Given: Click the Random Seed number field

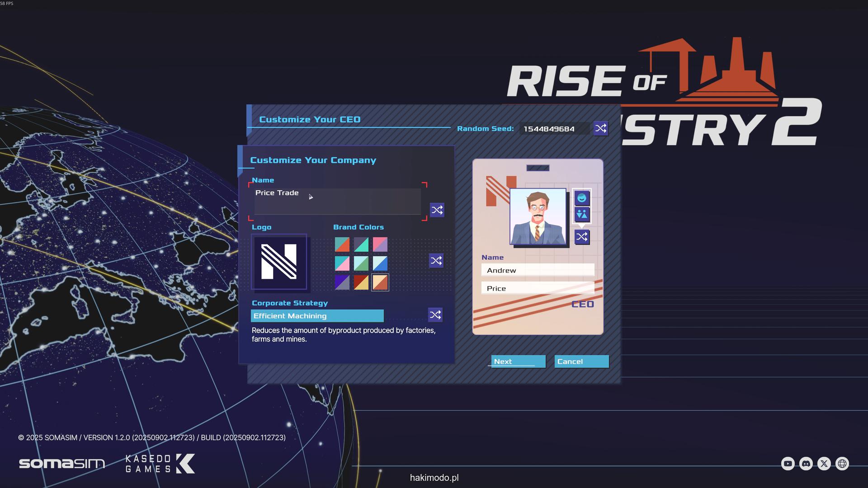Looking at the screenshot, I should pyautogui.click(x=553, y=129).
